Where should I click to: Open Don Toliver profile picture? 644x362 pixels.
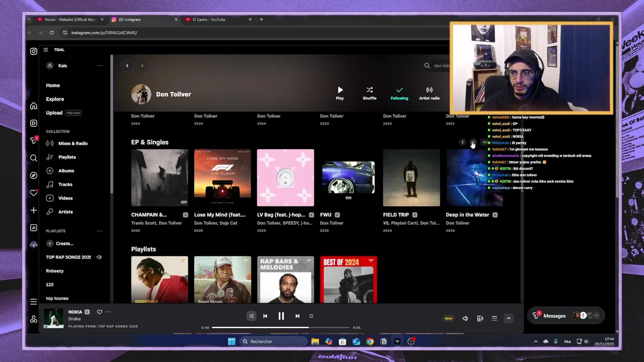pos(141,94)
